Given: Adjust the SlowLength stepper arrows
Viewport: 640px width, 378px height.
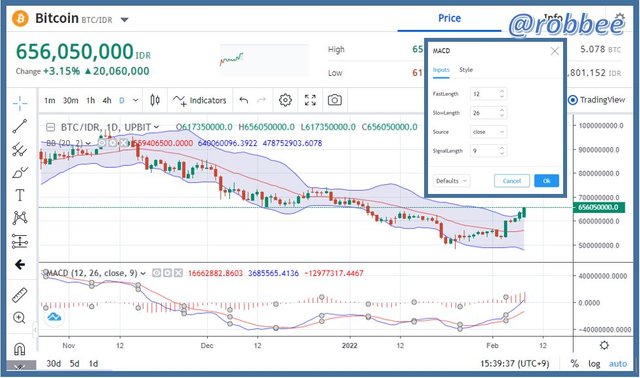Looking at the screenshot, I should point(502,113).
